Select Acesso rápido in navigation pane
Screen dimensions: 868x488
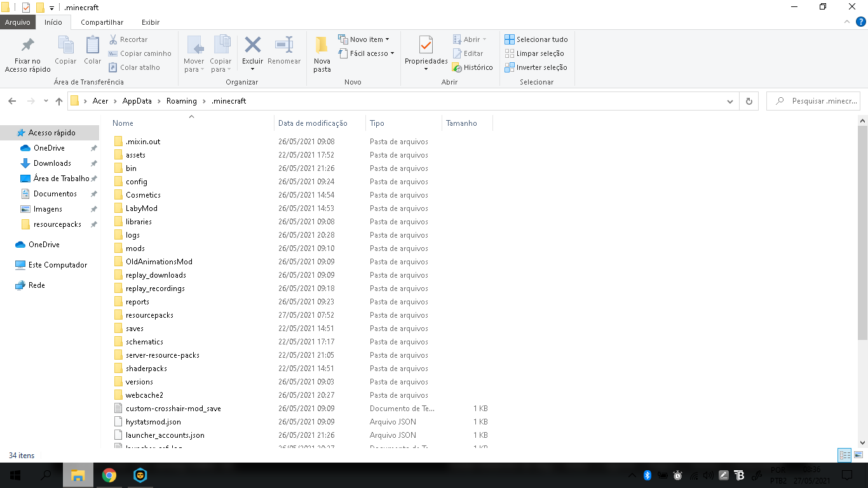[50, 133]
